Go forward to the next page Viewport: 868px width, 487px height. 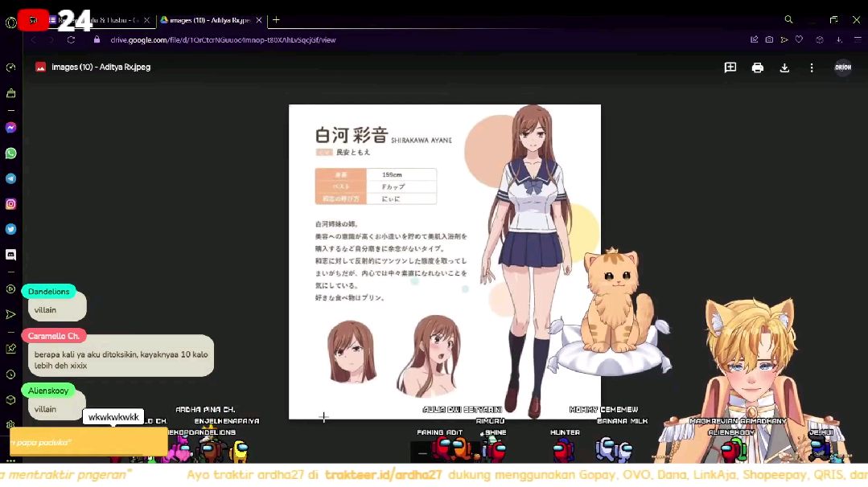51,40
